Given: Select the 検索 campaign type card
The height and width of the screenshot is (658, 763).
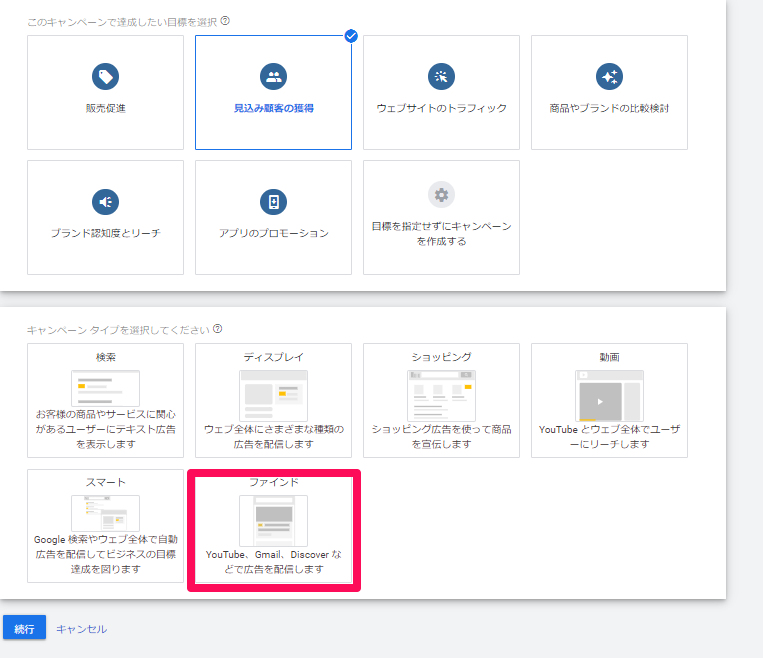Looking at the screenshot, I should coord(105,400).
